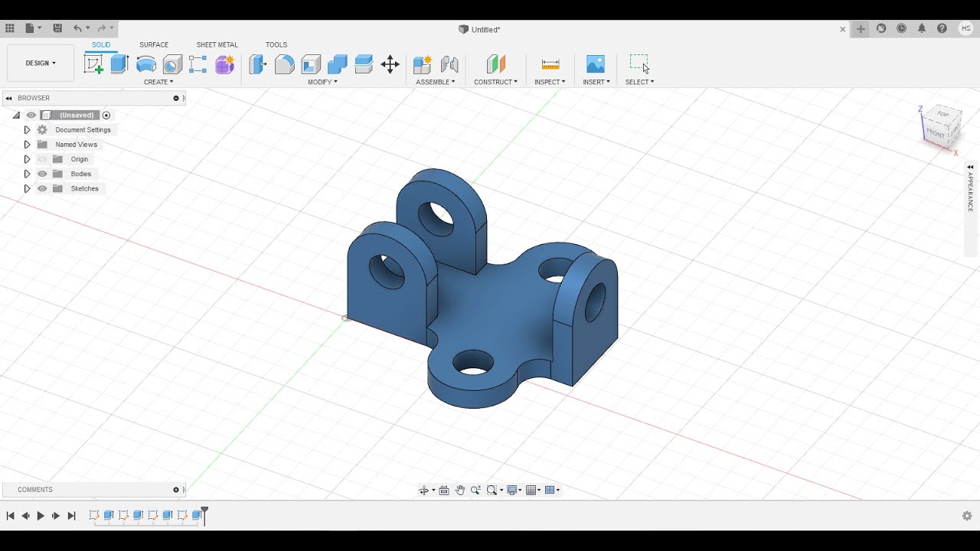
Task: Select the Create Form tool
Action: pyautogui.click(x=224, y=64)
